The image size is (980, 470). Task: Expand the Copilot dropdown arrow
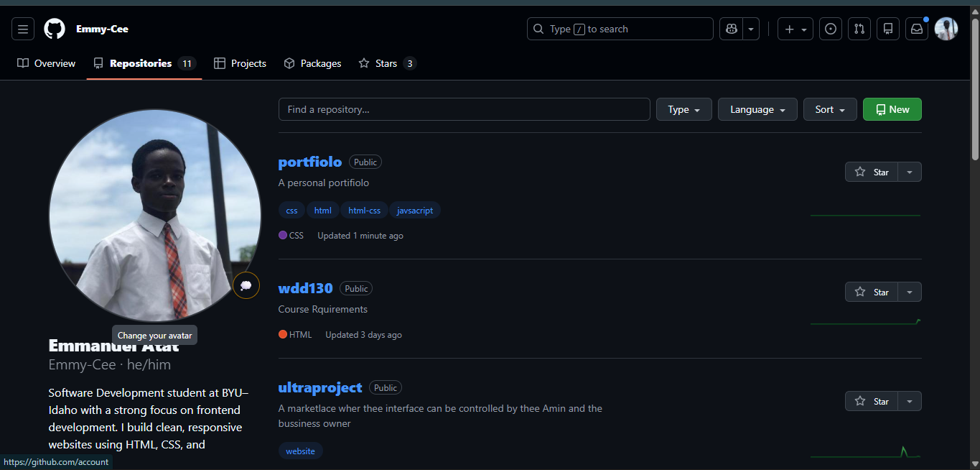coord(751,29)
